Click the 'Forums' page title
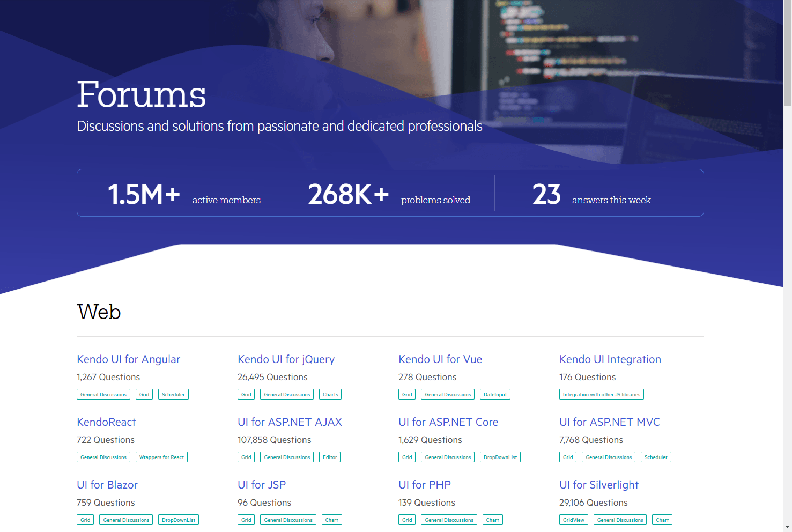 point(141,94)
